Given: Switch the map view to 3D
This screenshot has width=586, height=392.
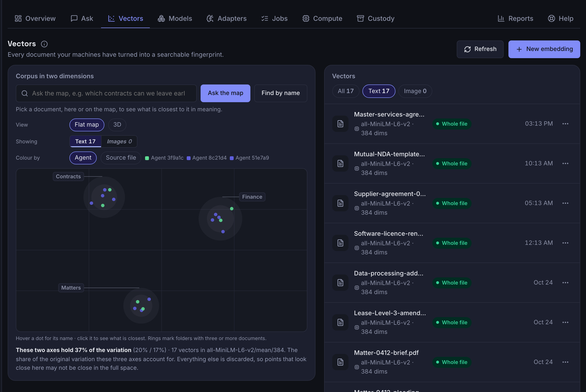Looking at the screenshot, I should pos(117,125).
